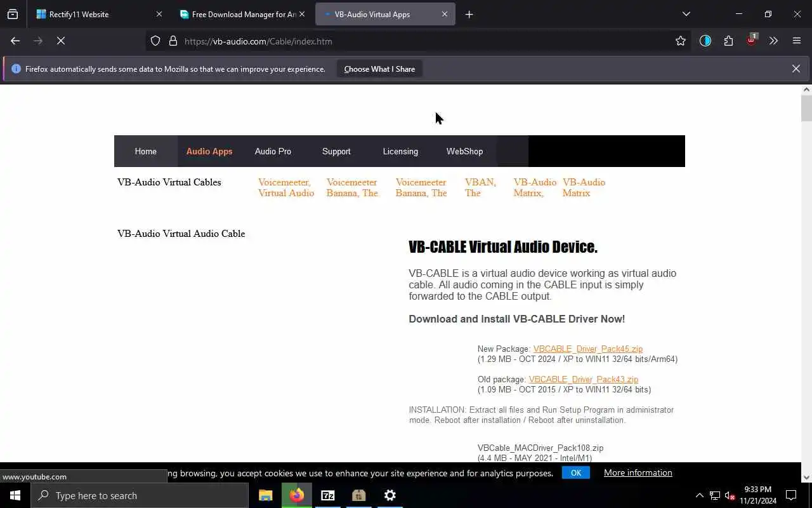The image size is (812, 508).
Task: Open tracking protection shield icon
Action: 155,41
